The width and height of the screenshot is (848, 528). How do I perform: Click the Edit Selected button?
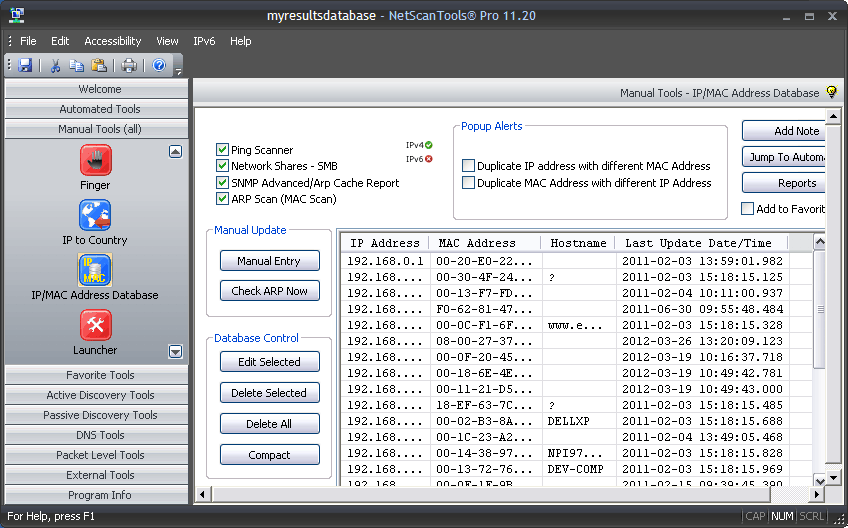[269, 362]
